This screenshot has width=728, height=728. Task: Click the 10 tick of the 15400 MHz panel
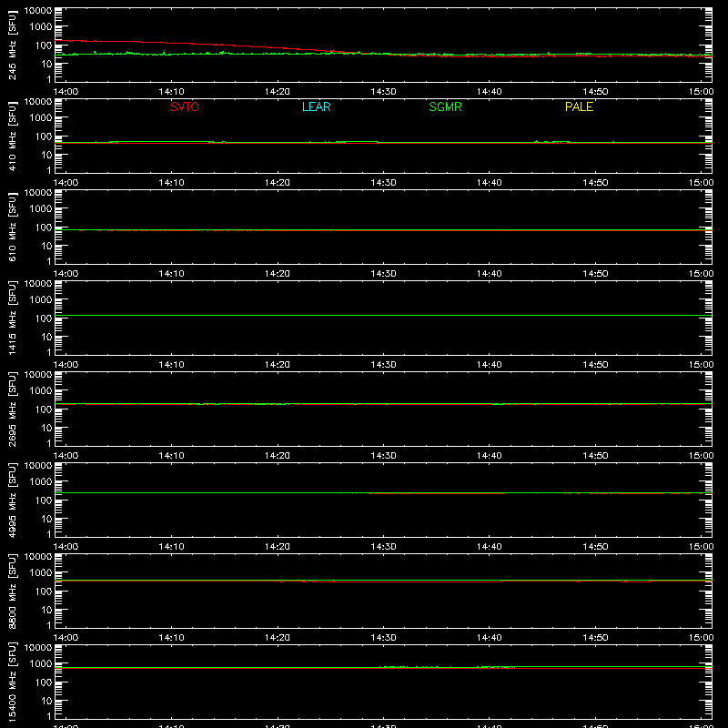tap(47, 701)
